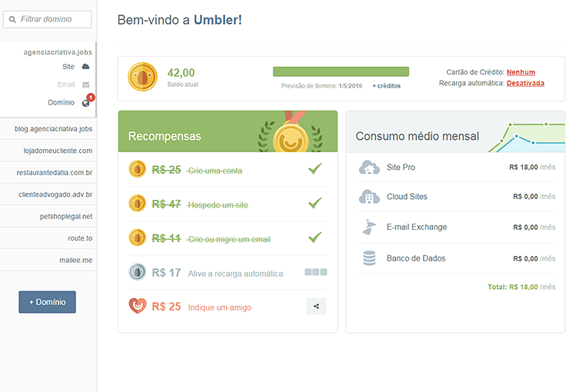This screenshot has width=566, height=392.
Task: Select lojadomeucliente.com in domain list
Action: (48, 151)
